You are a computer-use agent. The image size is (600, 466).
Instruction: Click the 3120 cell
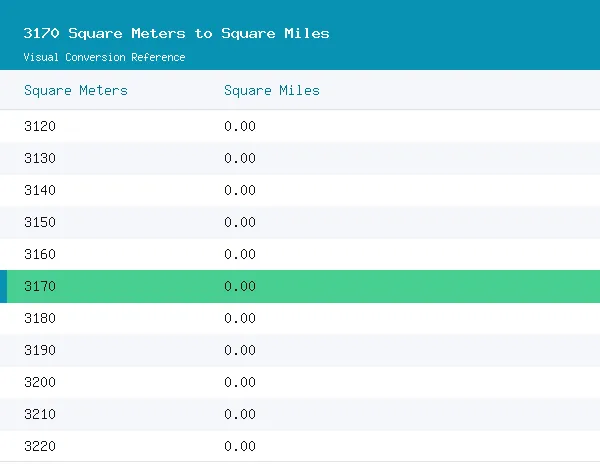tap(40, 126)
